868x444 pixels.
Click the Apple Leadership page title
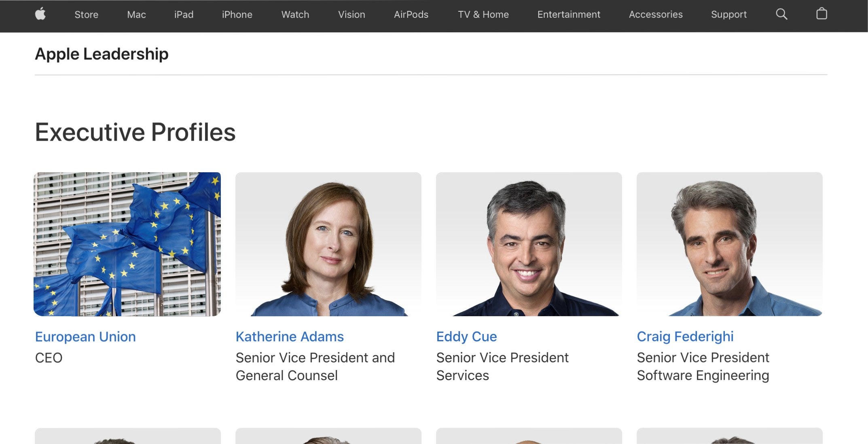pos(102,54)
